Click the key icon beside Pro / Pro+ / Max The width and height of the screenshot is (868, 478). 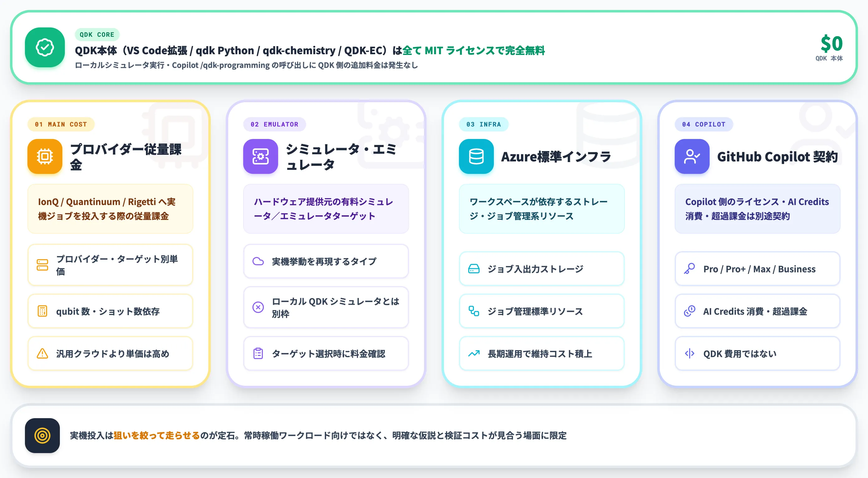[689, 269]
